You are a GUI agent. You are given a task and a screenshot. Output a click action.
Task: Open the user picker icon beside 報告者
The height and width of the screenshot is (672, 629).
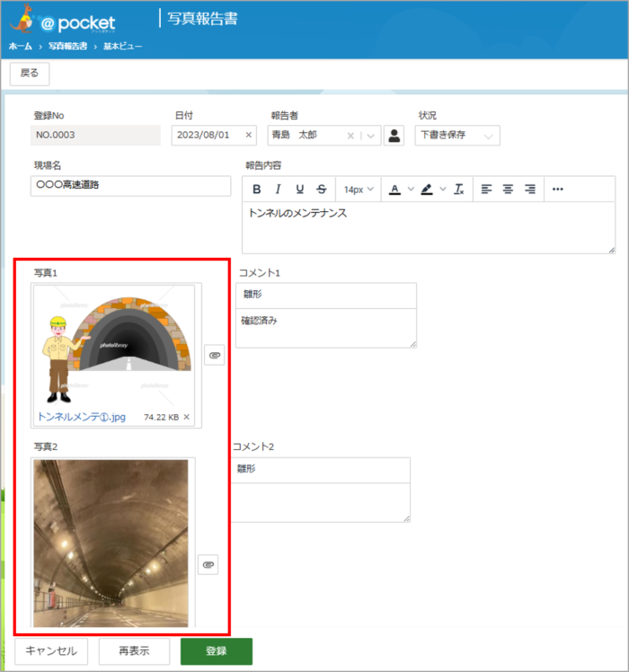point(394,136)
